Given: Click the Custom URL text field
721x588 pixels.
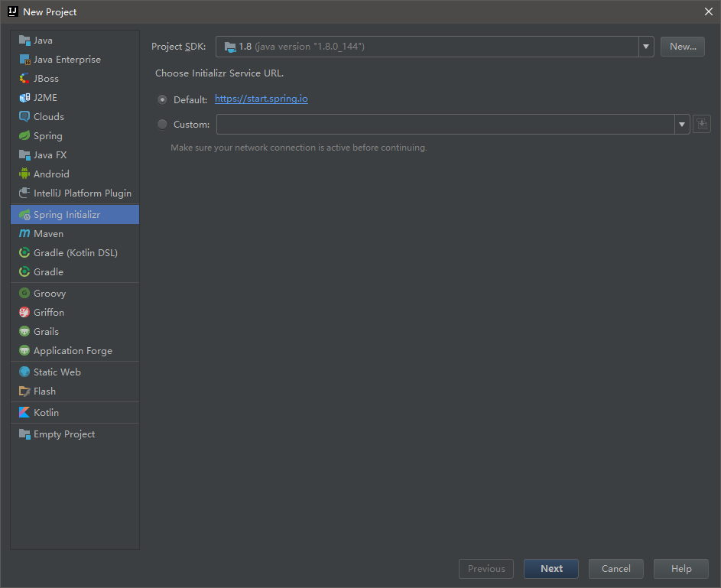Looking at the screenshot, I should pos(445,124).
